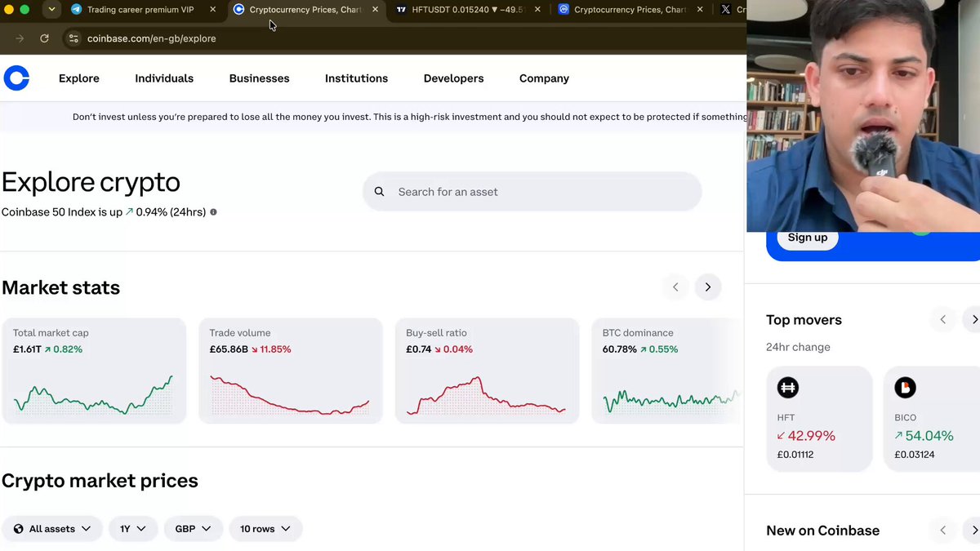Switch to the HFTUSDT chart tab

pyautogui.click(x=468, y=10)
